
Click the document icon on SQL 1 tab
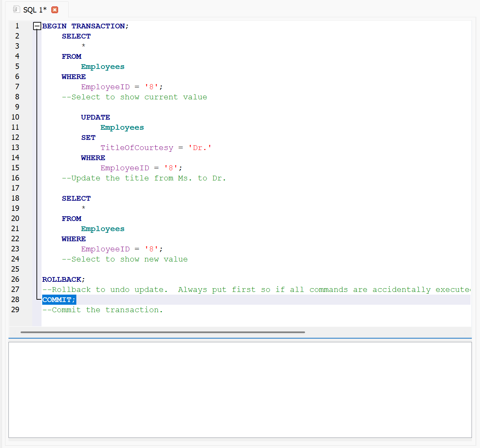pos(16,9)
